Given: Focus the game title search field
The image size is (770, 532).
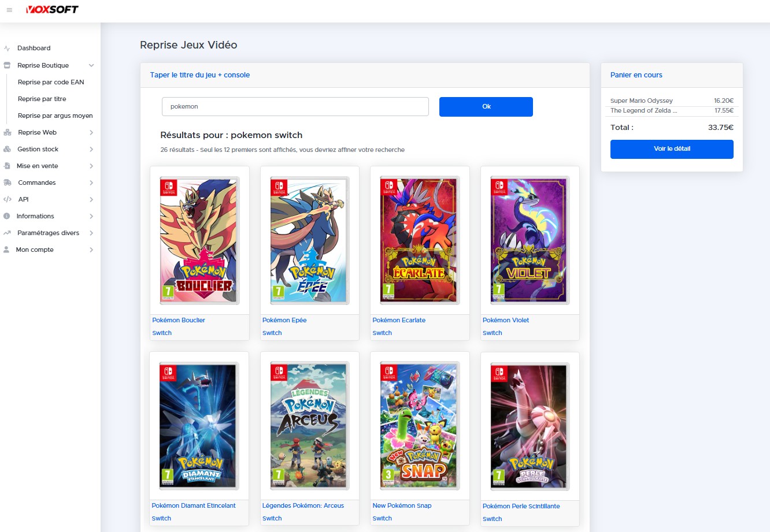Looking at the screenshot, I should [x=295, y=106].
